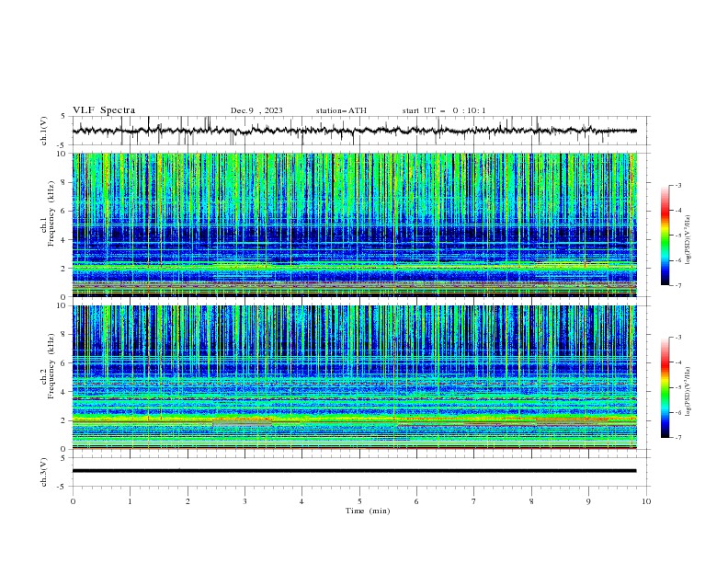The width and height of the screenshot is (728, 563).
Task: Click the time axis tick label '0'
Action: [x=73, y=501]
